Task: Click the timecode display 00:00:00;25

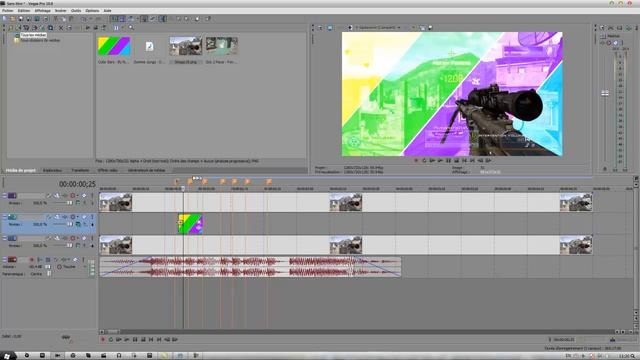Action: click(77, 184)
